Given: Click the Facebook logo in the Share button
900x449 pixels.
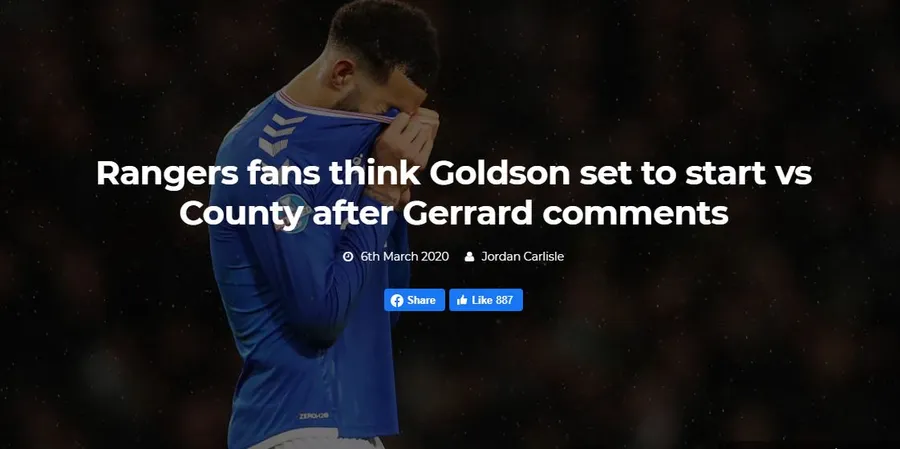Looking at the screenshot, I should pos(397,300).
